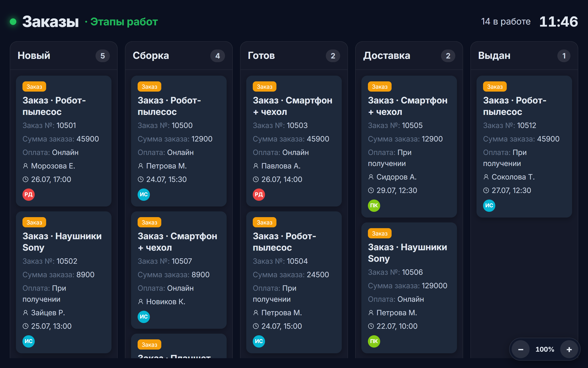The image size is (588, 368).
Task: Click the ПК avatar on order 10506
Action: tap(374, 341)
